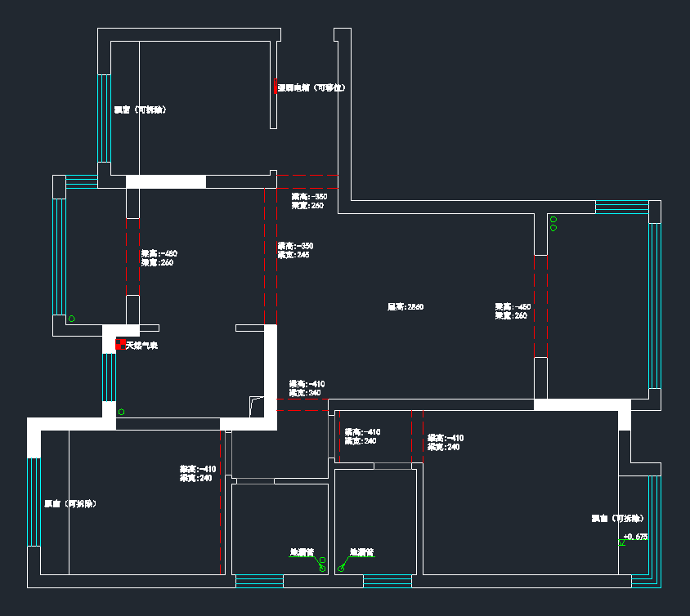690x616 pixels.
Task: Click the red electrical box marker on wall
Action: [276, 87]
